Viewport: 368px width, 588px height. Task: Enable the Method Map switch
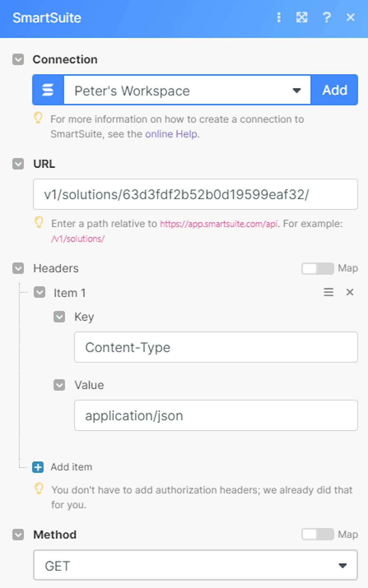click(317, 534)
